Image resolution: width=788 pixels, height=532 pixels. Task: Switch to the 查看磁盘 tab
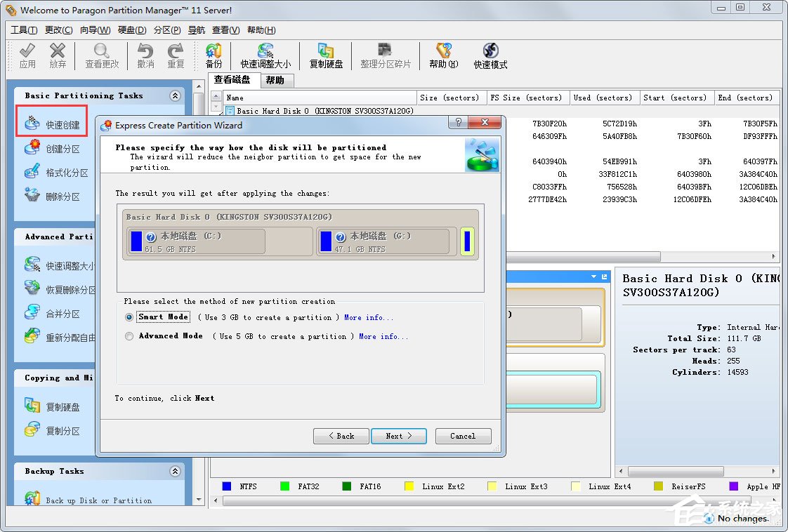click(232, 79)
